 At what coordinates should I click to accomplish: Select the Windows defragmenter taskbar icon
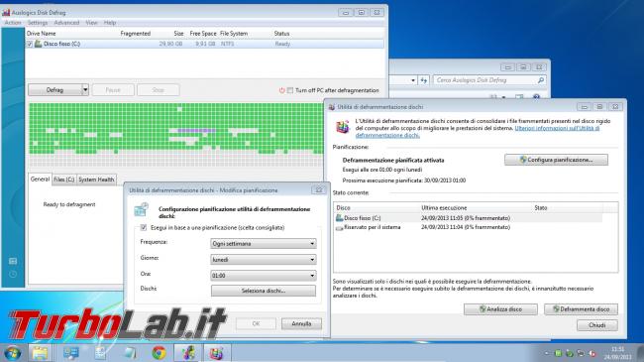[x=216, y=352]
